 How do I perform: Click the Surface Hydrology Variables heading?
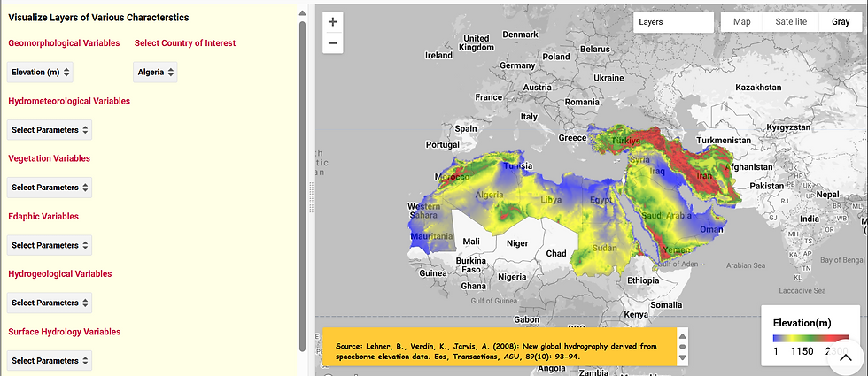point(64,332)
